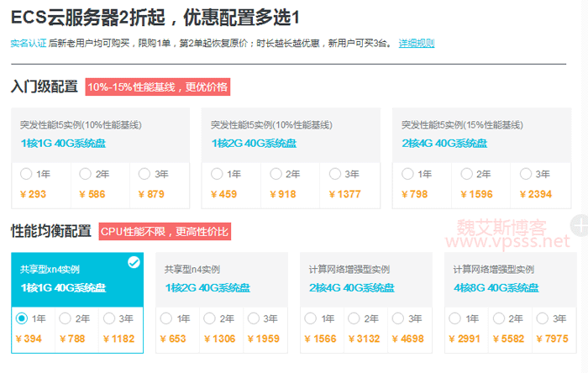Open the 实名认证 link
The width and height of the screenshot is (588, 373).
(29, 43)
